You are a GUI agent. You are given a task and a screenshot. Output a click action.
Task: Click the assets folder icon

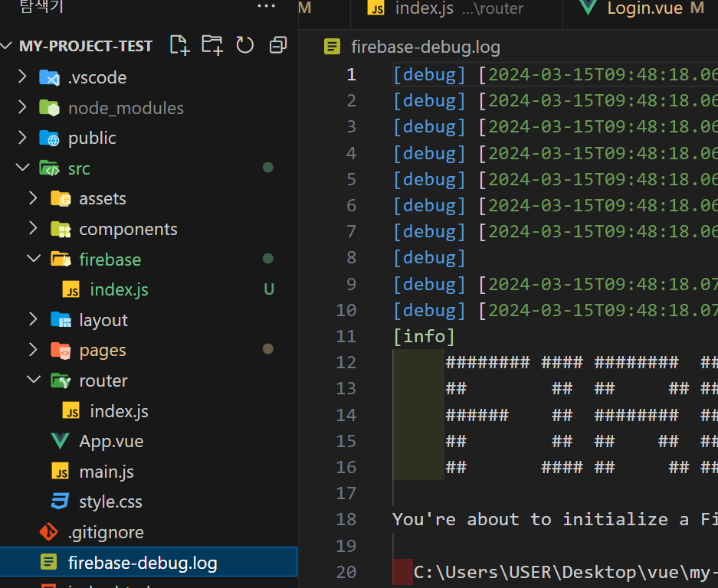pyautogui.click(x=61, y=198)
